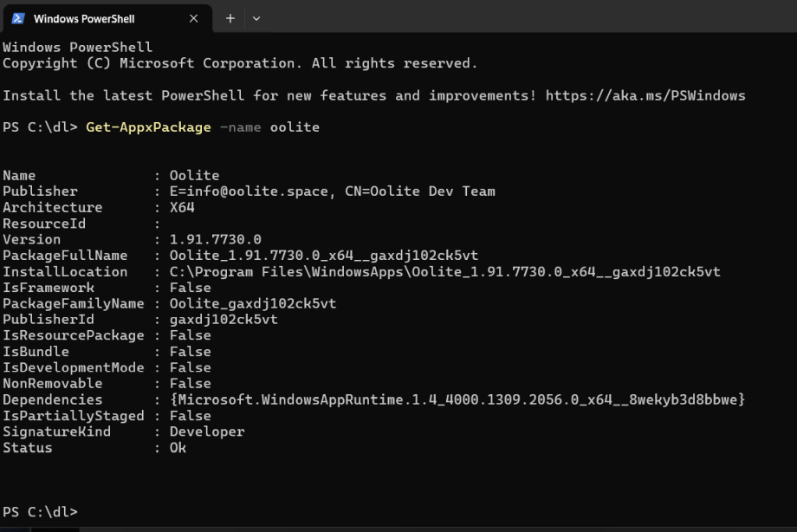
Task: Click the oolite argument in the command
Action: 295,127
